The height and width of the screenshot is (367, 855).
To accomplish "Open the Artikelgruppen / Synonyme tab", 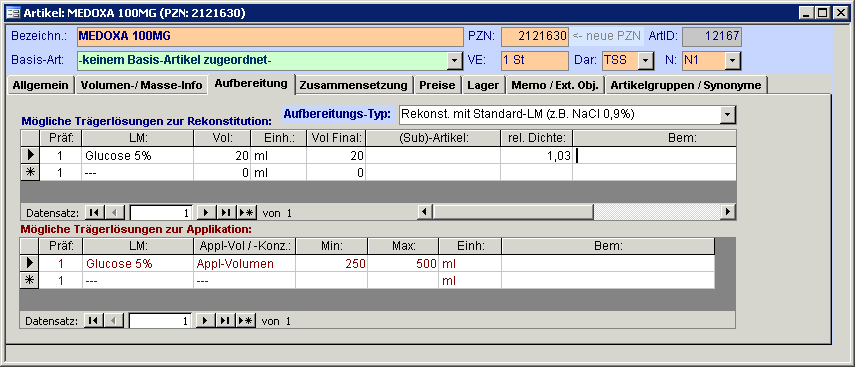I will (x=686, y=85).
